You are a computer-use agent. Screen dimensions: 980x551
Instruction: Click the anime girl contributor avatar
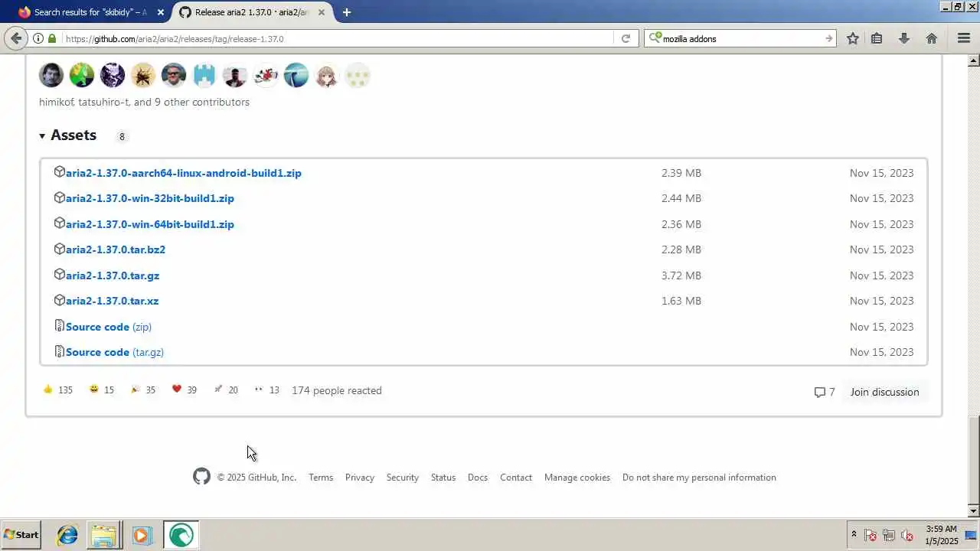coord(327,75)
